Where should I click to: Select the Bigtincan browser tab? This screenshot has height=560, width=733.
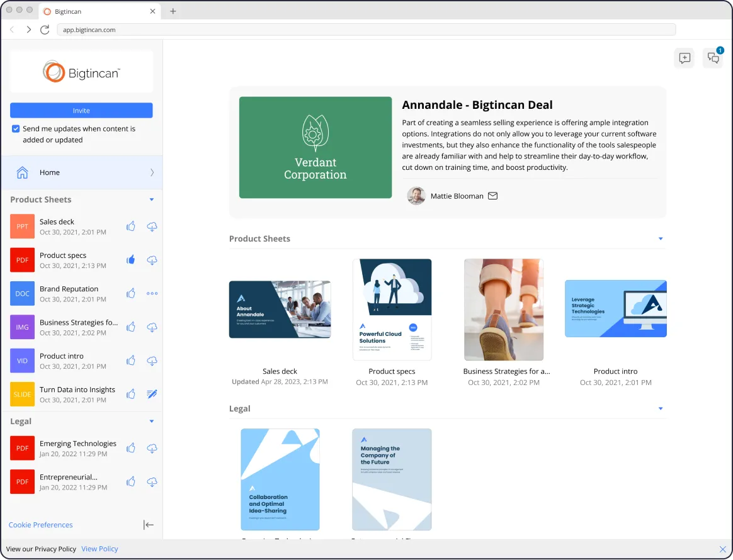tap(99, 11)
